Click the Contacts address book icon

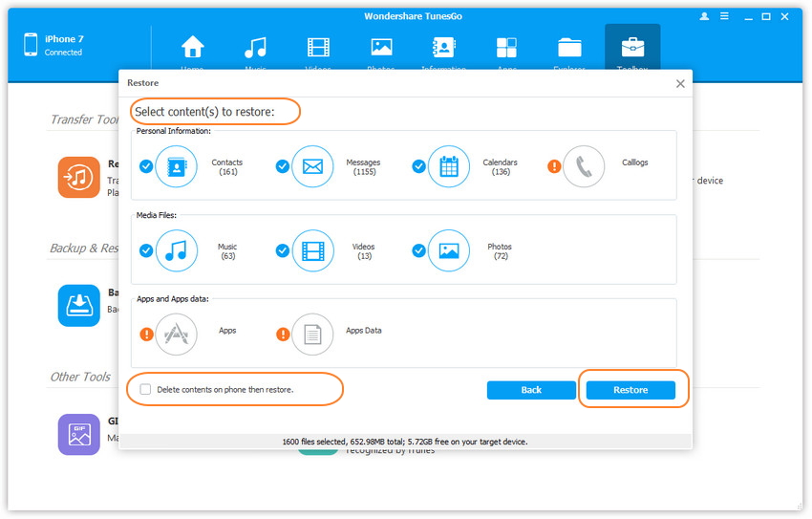[176, 166]
